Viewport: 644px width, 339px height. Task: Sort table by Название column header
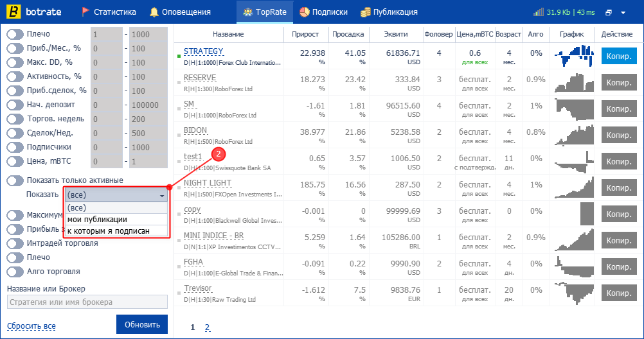pyautogui.click(x=228, y=34)
